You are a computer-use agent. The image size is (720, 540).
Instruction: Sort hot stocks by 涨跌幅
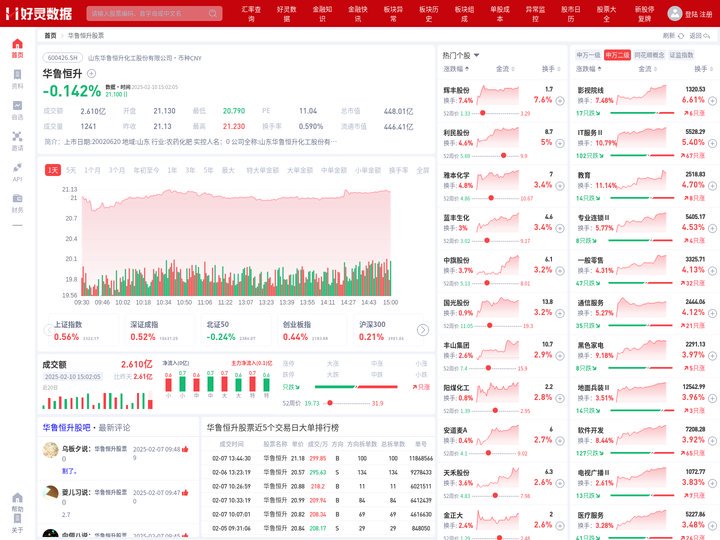pos(456,69)
